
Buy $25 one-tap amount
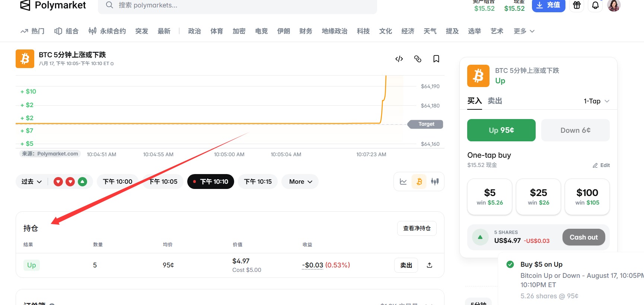pos(539,197)
